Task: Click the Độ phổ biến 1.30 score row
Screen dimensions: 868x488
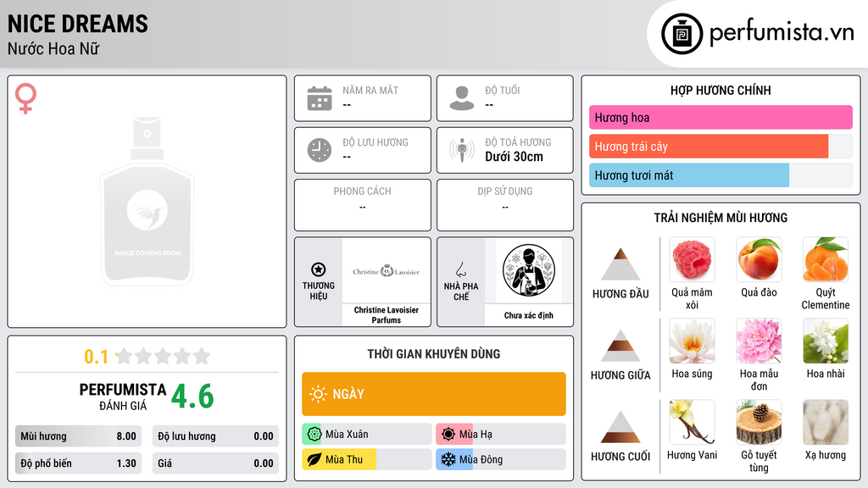Action: click(x=78, y=463)
